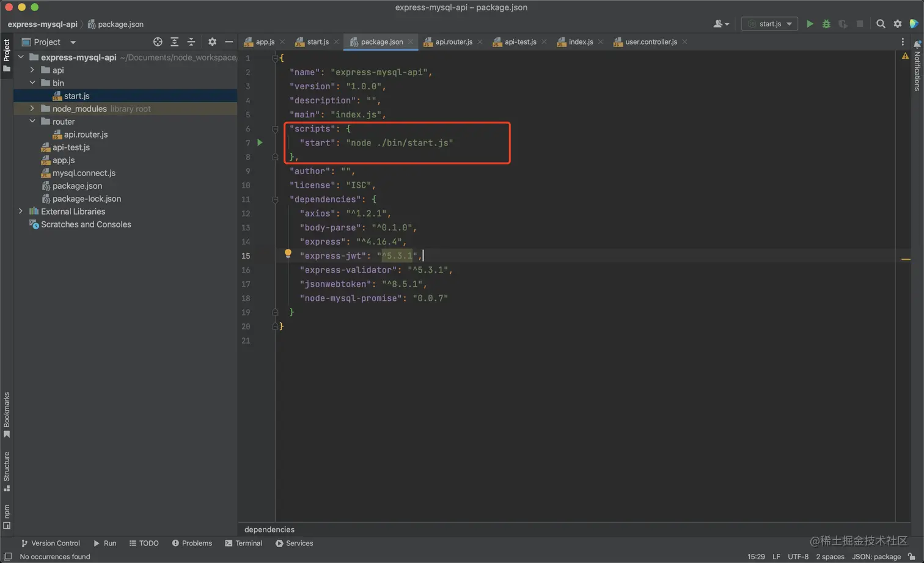The height and width of the screenshot is (563, 924).
Task: Switch to the user.controller.js editor tab
Action: click(650, 42)
